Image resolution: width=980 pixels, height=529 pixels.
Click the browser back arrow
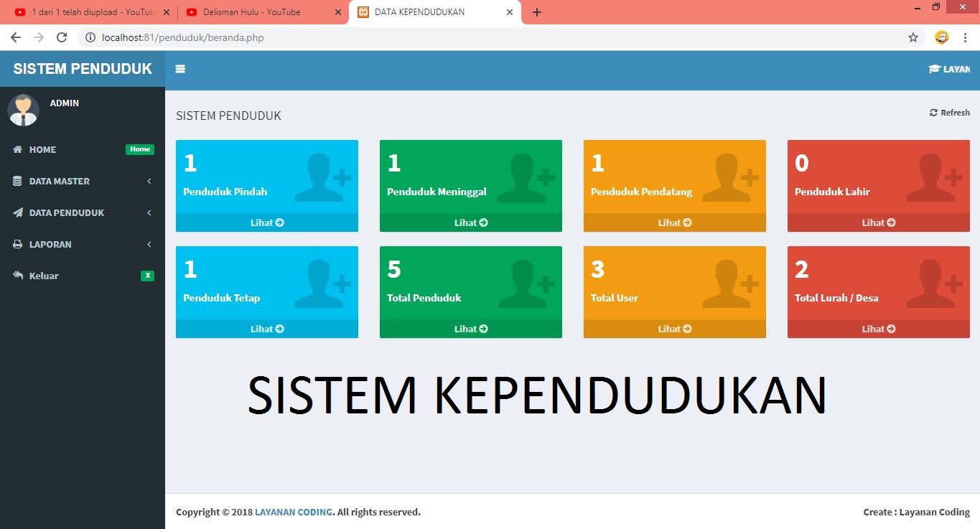(x=16, y=37)
